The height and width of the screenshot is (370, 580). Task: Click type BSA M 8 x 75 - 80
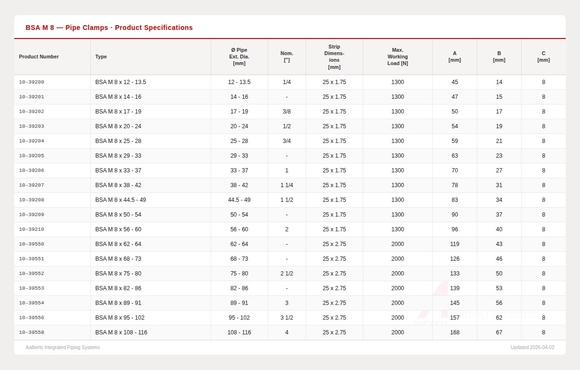point(118,273)
